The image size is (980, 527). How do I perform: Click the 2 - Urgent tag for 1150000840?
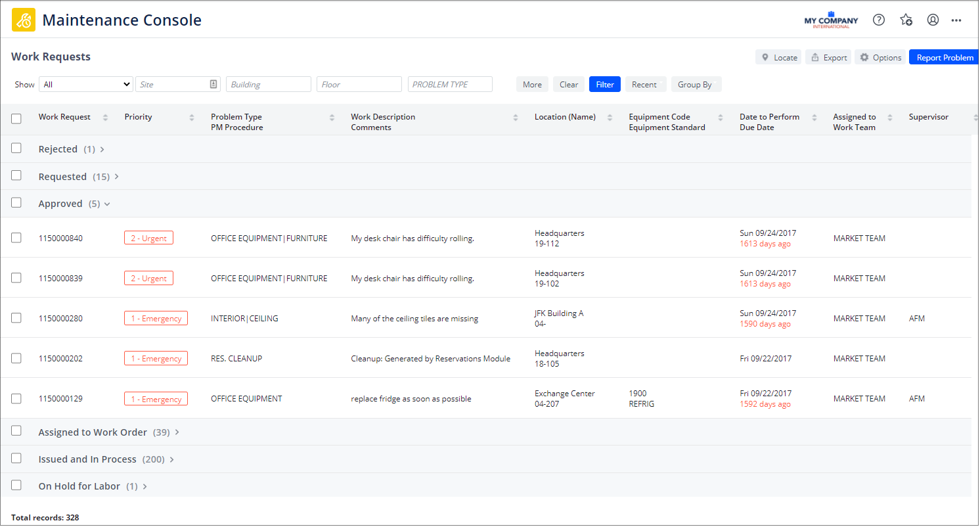tap(148, 238)
